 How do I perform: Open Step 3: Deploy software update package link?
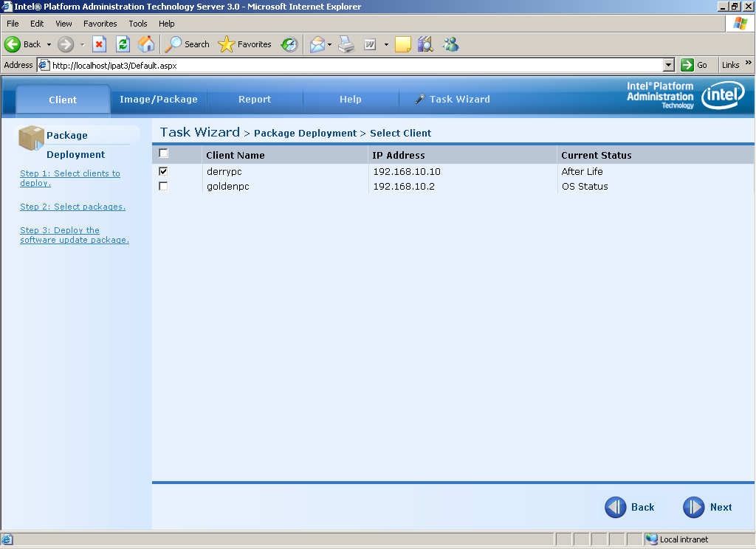pos(75,235)
